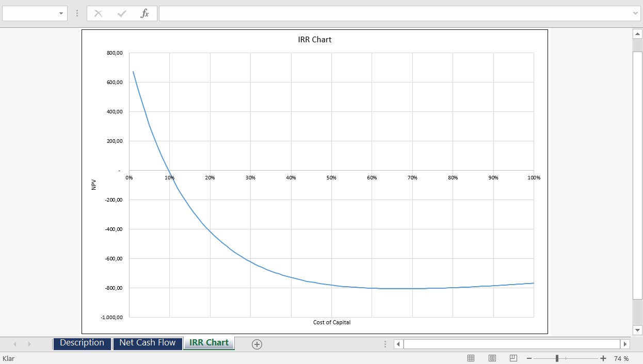Add a new sheet with the plus button
Screen dimensions: 643x364
(x=256, y=343)
